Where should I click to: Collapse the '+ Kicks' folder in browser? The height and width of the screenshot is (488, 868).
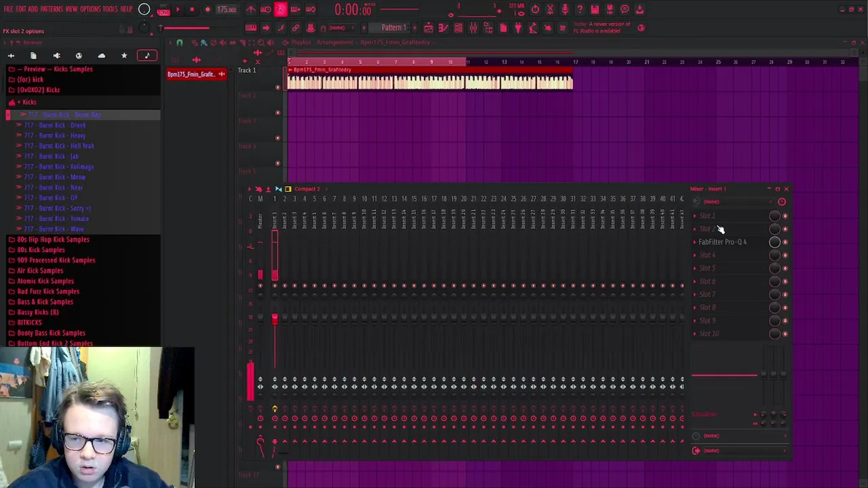[27, 102]
